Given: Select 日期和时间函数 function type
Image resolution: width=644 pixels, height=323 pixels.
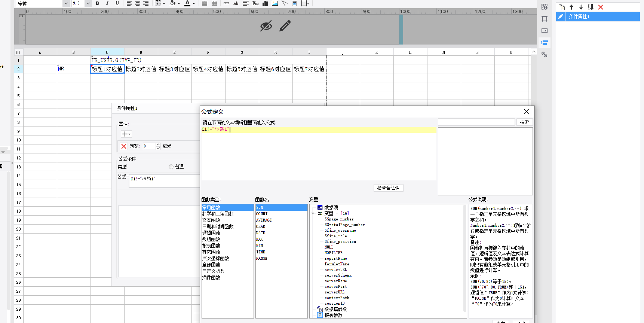Looking at the screenshot, I should click(x=218, y=226).
